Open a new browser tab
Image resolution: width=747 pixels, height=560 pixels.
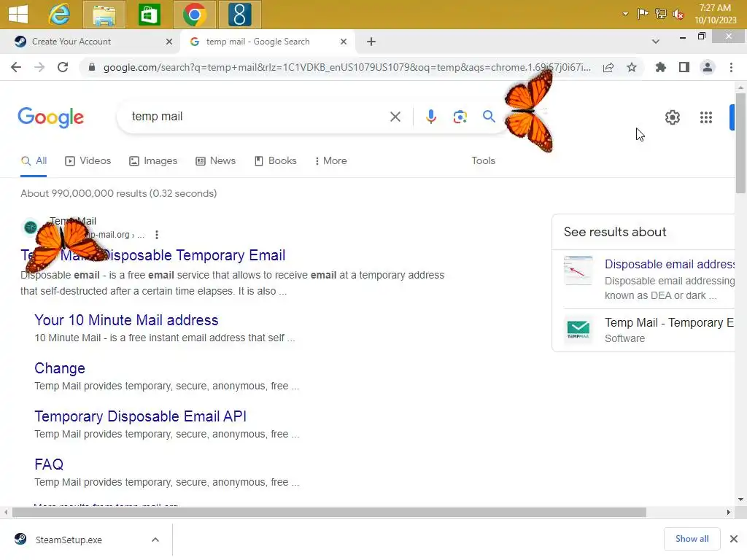(371, 42)
